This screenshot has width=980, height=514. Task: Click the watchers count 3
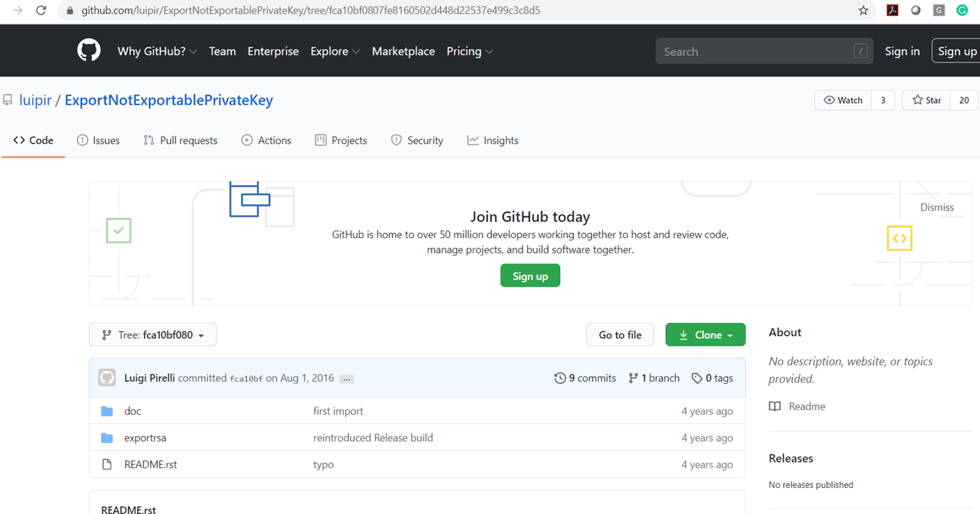[883, 100]
